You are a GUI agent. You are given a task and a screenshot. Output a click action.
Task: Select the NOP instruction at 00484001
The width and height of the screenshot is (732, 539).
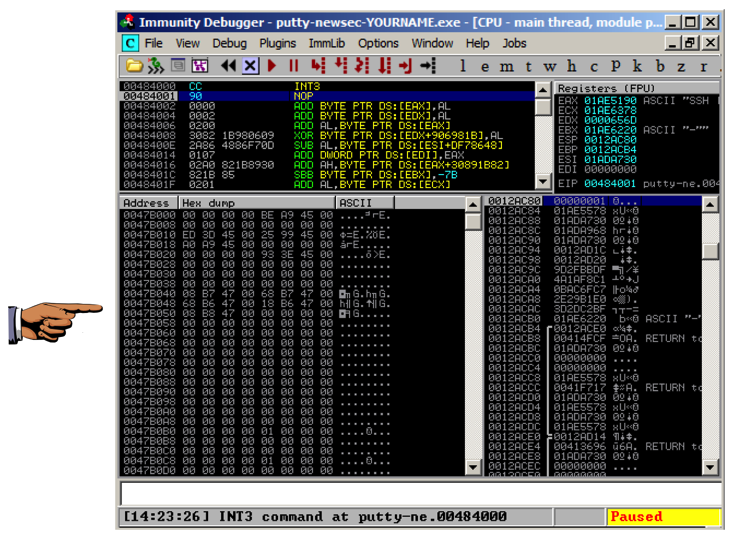tap(327, 96)
